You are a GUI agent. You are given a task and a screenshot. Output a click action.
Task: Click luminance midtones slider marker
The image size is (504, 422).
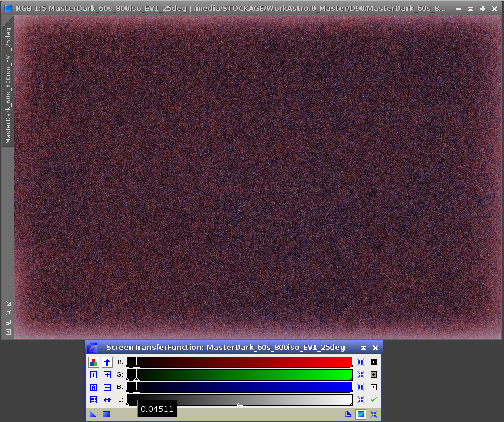[x=240, y=403]
